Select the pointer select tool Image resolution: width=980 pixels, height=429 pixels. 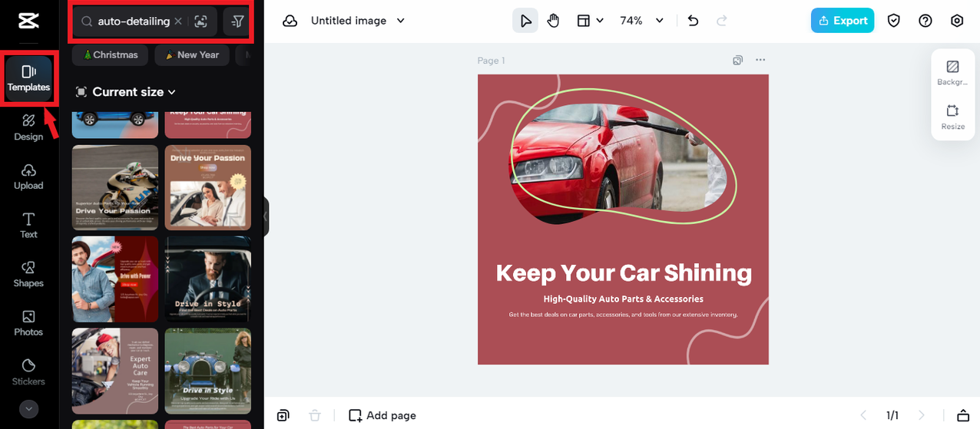coord(525,21)
